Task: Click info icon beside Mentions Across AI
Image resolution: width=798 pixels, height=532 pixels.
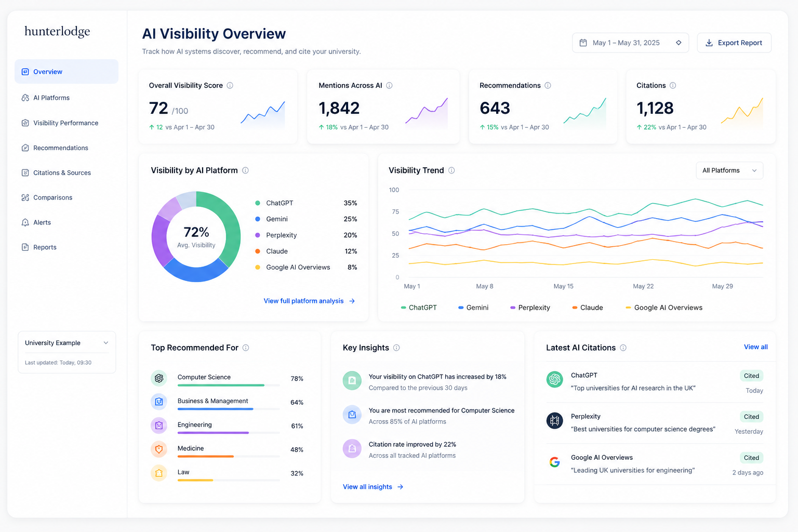Action: tap(389, 85)
